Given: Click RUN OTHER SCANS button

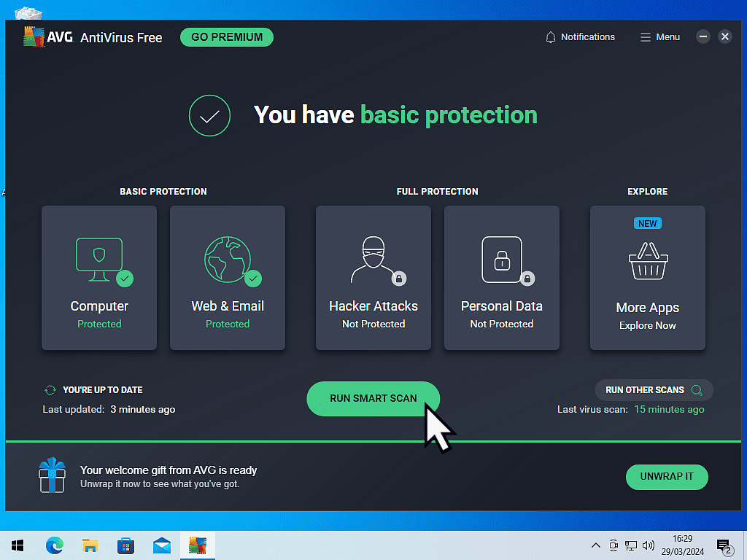Looking at the screenshot, I should coord(654,390).
